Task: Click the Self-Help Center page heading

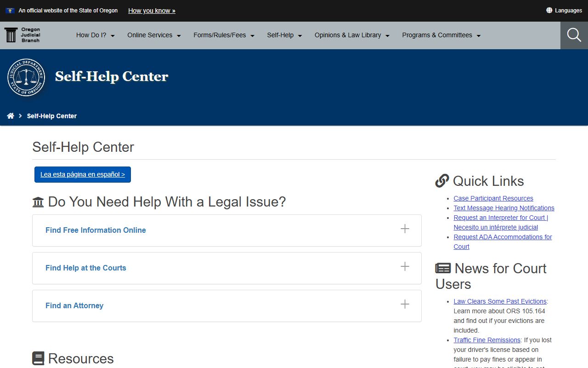Action: pos(83,147)
